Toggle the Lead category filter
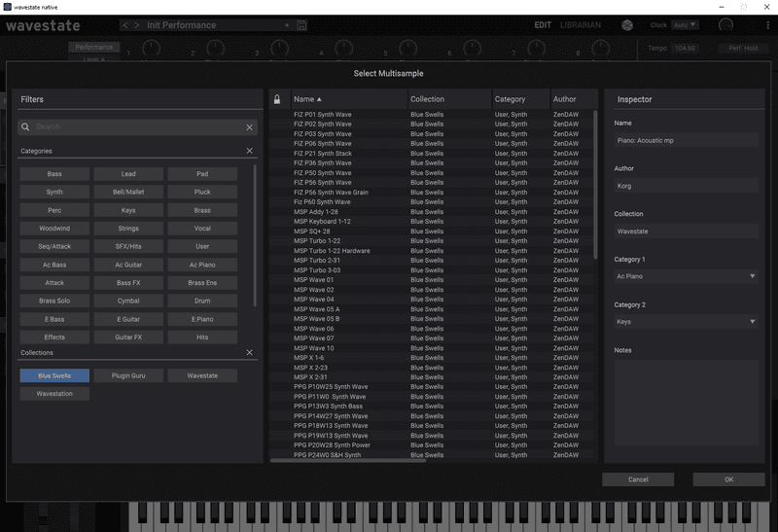This screenshot has height=532, width=778. [128, 174]
